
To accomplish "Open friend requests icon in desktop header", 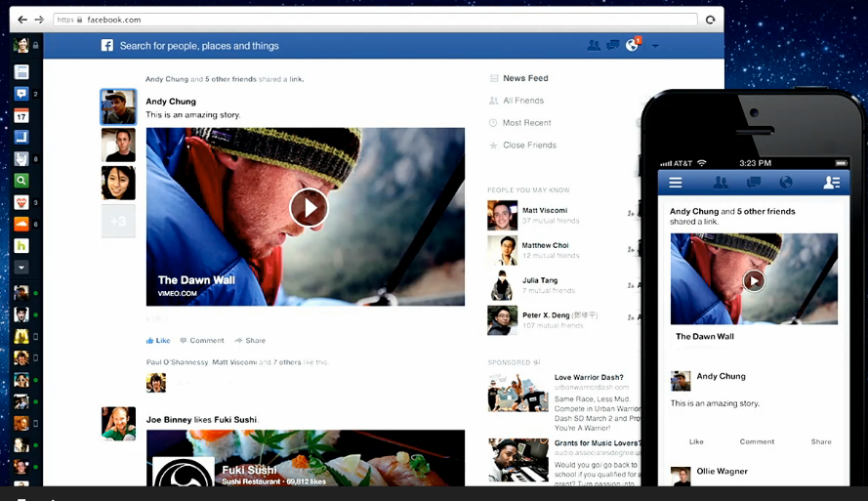I will (594, 45).
